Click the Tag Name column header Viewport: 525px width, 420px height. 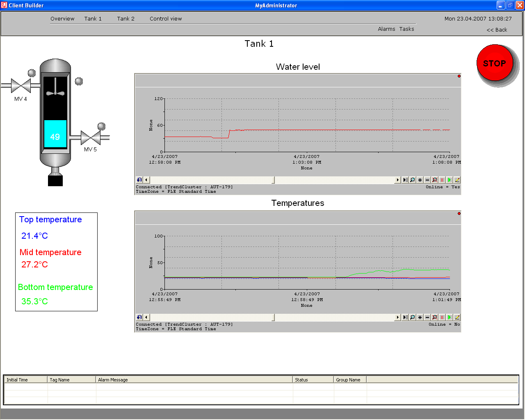pyautogui.click(x=72, y=380)
